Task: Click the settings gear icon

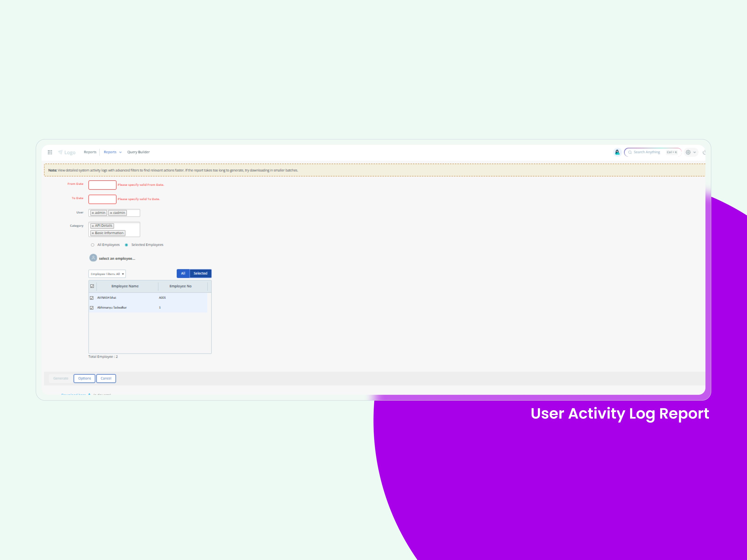Action: coord(688,152)
